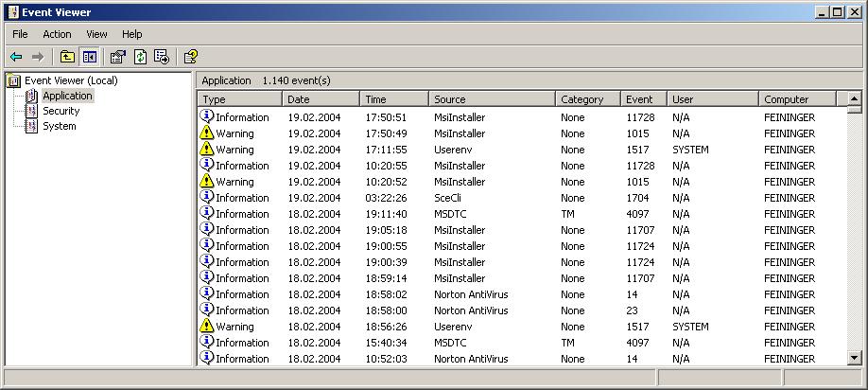Click the Information icon of the 19:00:55 event
This screenshot has height=390, width=868.
(x=206, y=245)
